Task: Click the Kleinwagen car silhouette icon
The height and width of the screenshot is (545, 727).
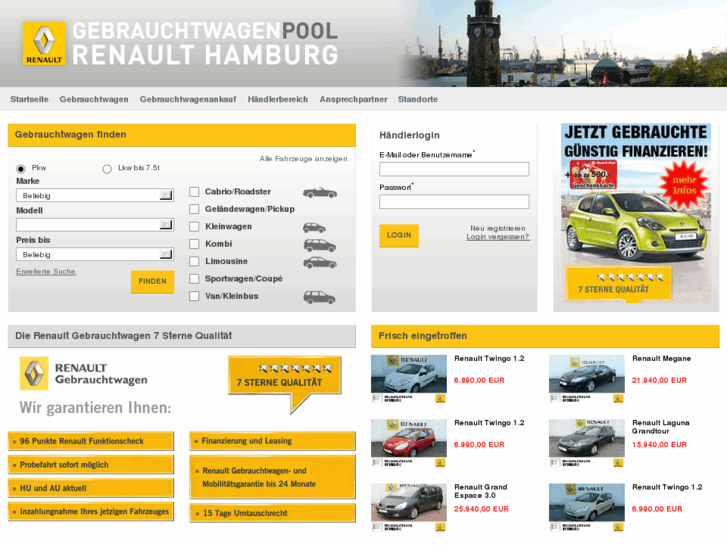Action: point(314,227)
